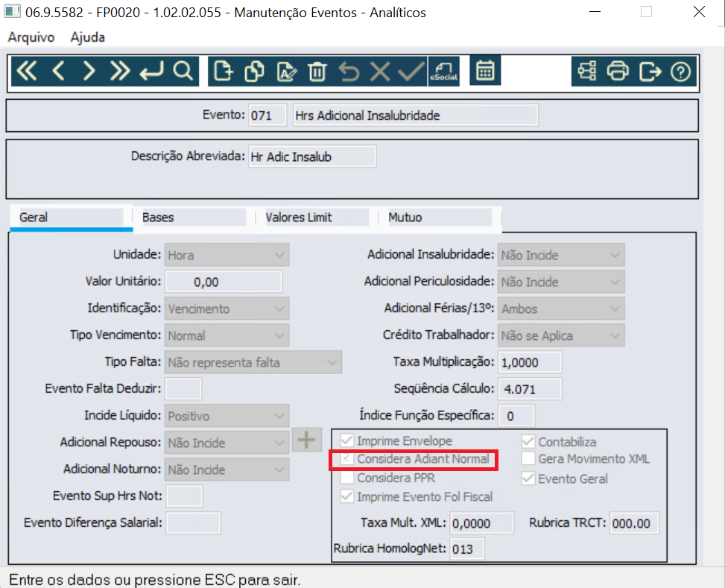Jump to last record with double-right arrows

[120, 72]
